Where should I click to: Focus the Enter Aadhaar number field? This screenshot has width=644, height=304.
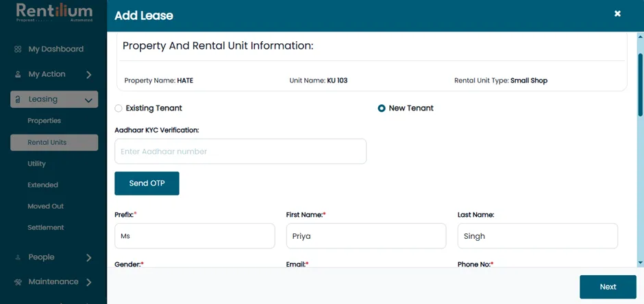[240, 152]
